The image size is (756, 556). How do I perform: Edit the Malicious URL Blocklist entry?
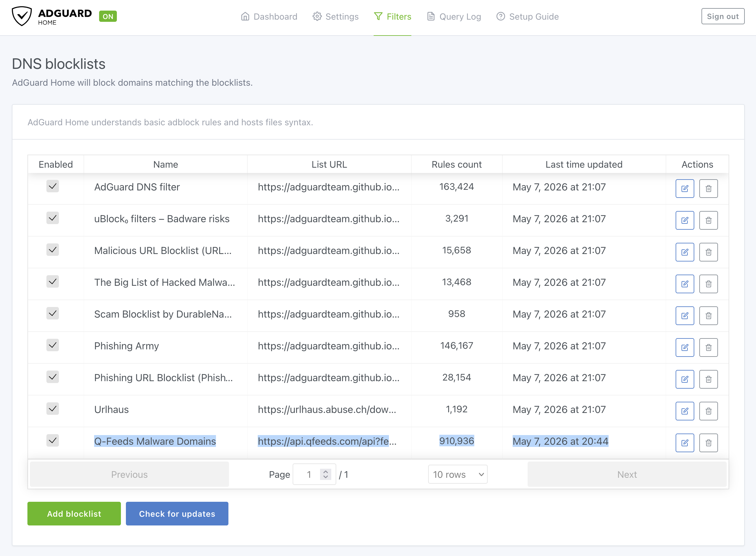pyautogui.click(x=685, y=252)
